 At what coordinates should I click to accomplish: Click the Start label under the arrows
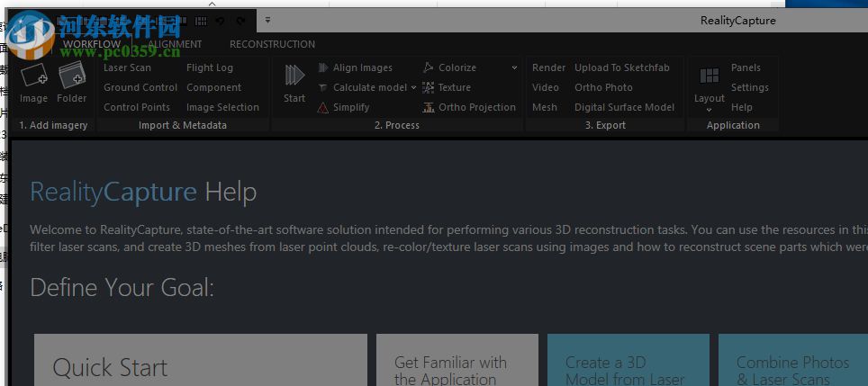[x=294, y=98]
